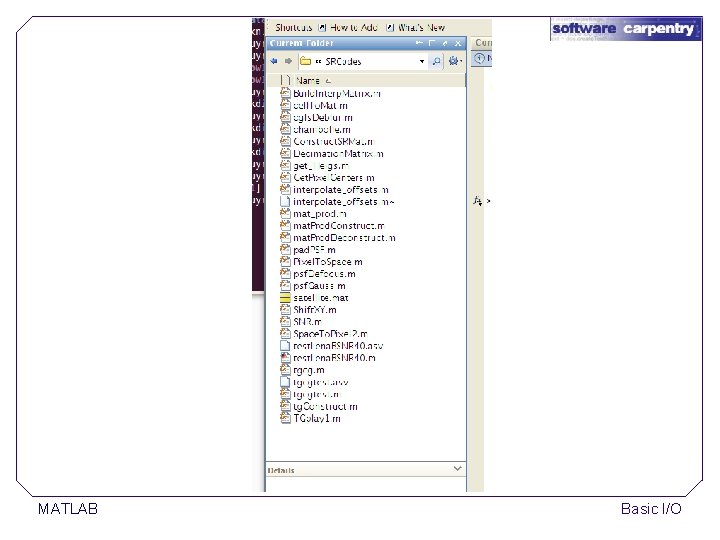Click the blank icon of restLenaBSNR40.asv
The width and height of the screenshot is (720, 540).
click(285, 346)
